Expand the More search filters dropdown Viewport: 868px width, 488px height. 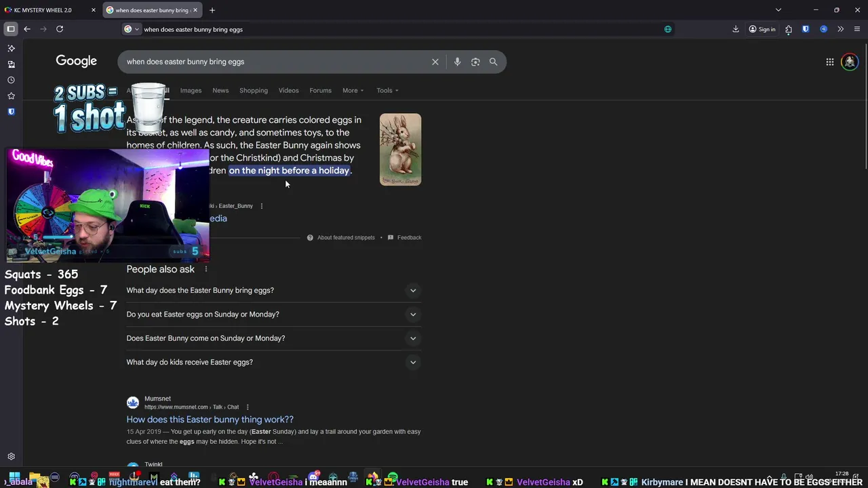(x=353, y=91)
